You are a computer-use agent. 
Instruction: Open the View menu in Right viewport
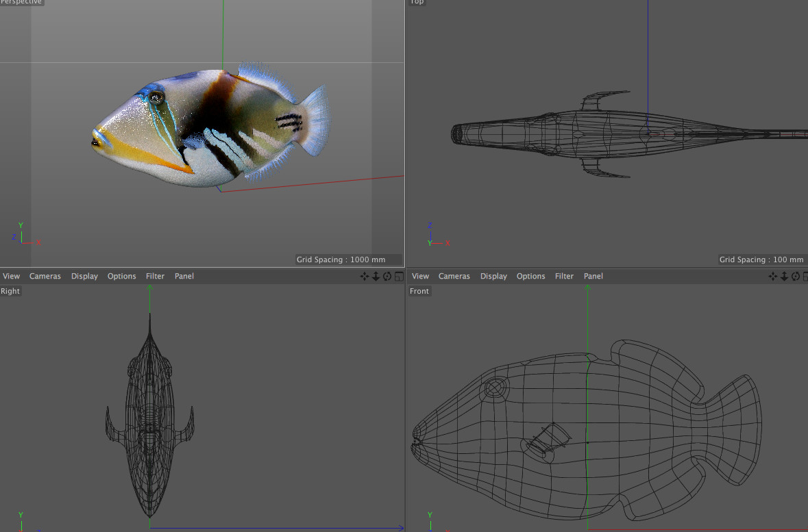(x=12, y=277)
